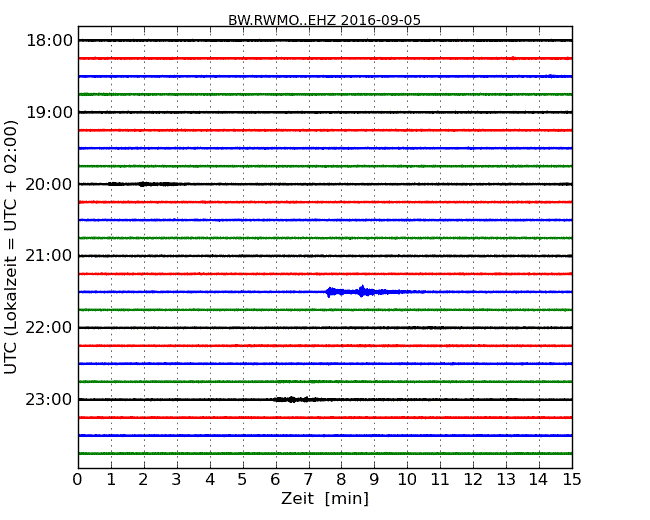The width and height of the screenshot is (650, 520).
Task: Select the 18:00 y-axis time label
Action: click(49, 41)
